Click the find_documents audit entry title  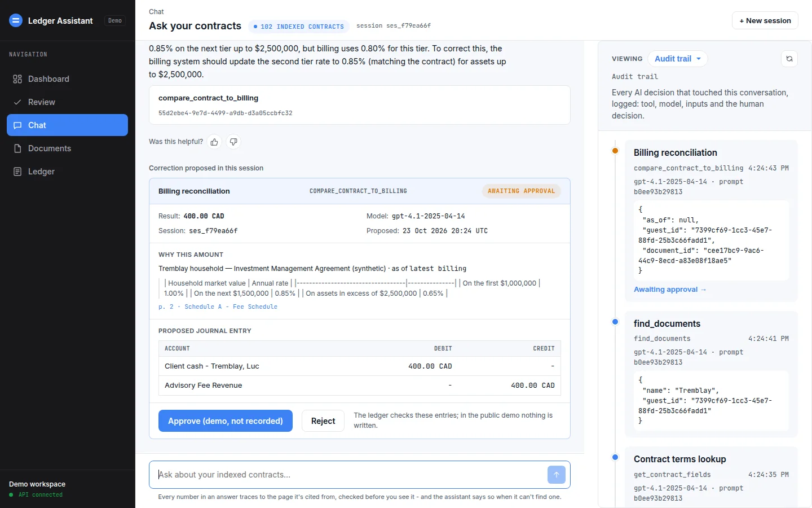coord(667,323)
